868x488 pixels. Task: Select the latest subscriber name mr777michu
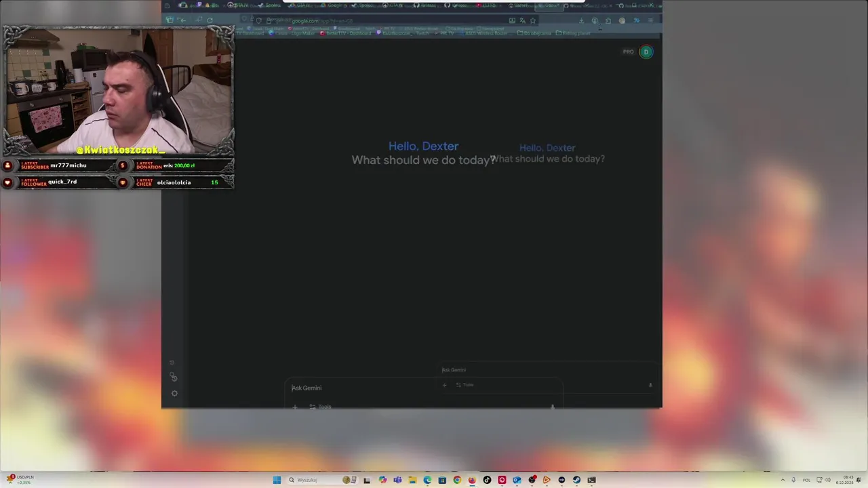point(68,165)
